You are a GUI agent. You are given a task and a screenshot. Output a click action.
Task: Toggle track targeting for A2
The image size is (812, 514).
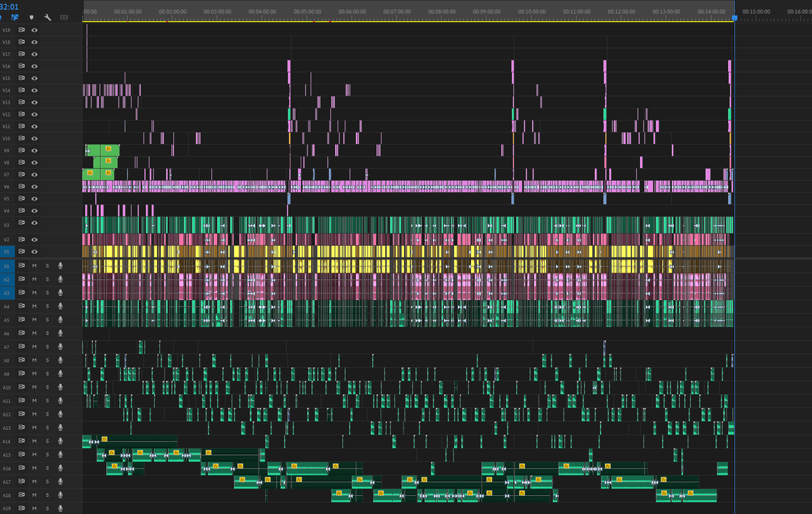pyautogui.click(x=7, y=279)
